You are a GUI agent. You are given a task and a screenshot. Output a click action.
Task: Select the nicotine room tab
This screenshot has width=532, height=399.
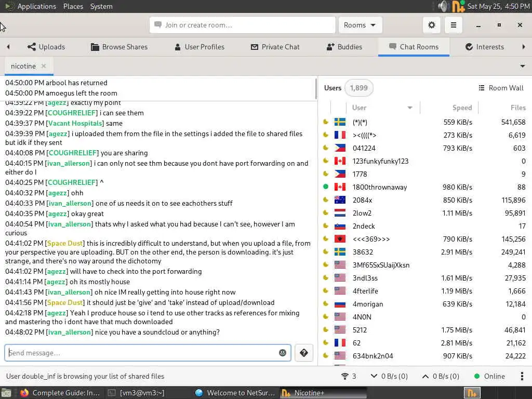23,66
